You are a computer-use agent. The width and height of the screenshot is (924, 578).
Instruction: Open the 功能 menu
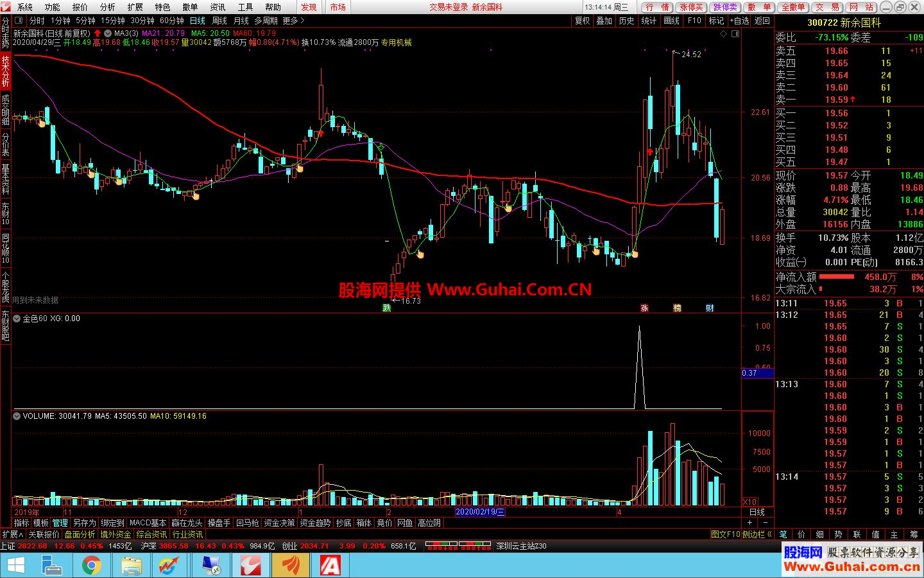point(53,7)
